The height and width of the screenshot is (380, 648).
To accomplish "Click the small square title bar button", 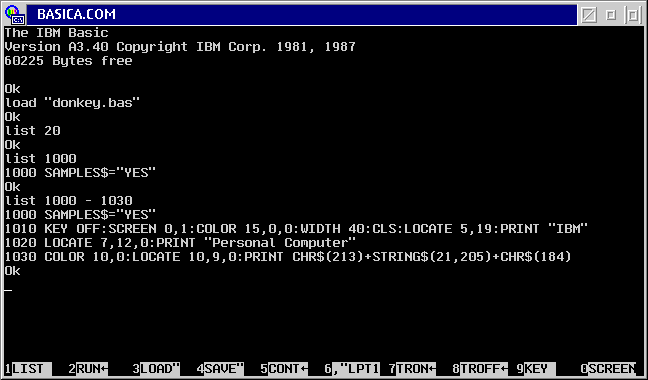I will click(x=611, y=15).
